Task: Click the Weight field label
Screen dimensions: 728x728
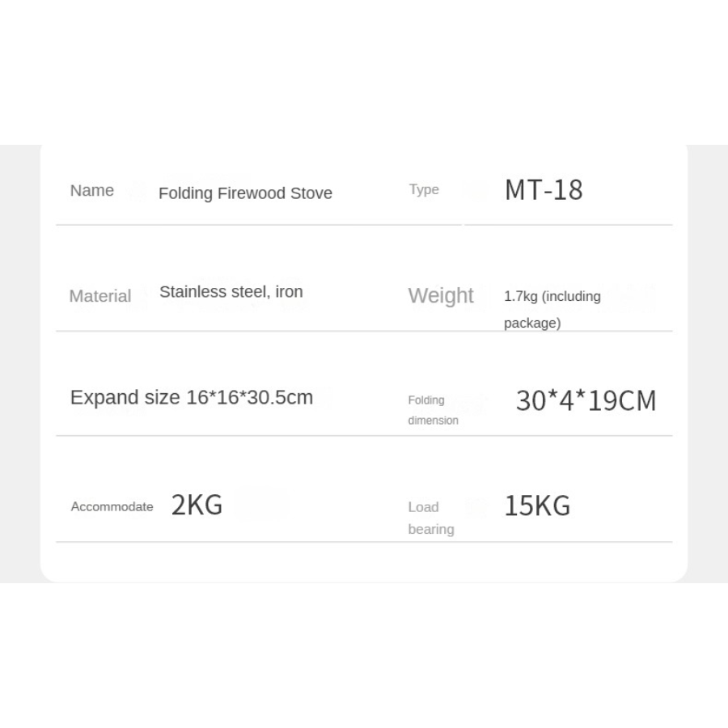Action: click(441, 296)
